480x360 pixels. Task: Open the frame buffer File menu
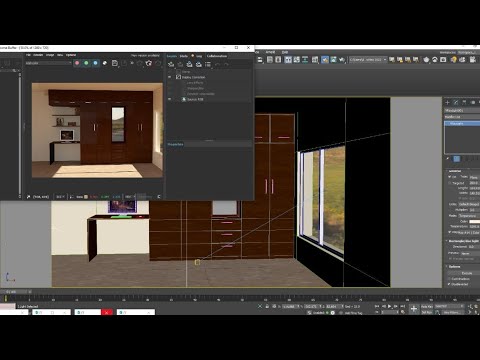28,55
